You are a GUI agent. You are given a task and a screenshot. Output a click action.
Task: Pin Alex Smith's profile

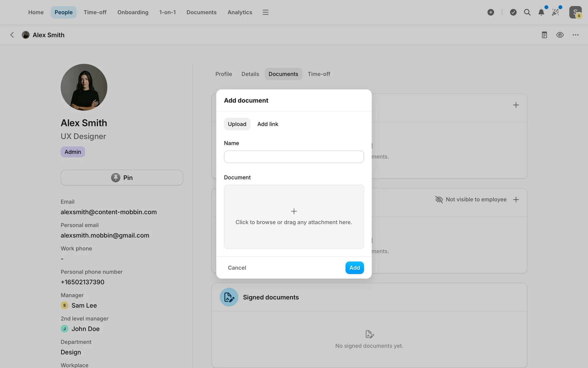point(122,178)
